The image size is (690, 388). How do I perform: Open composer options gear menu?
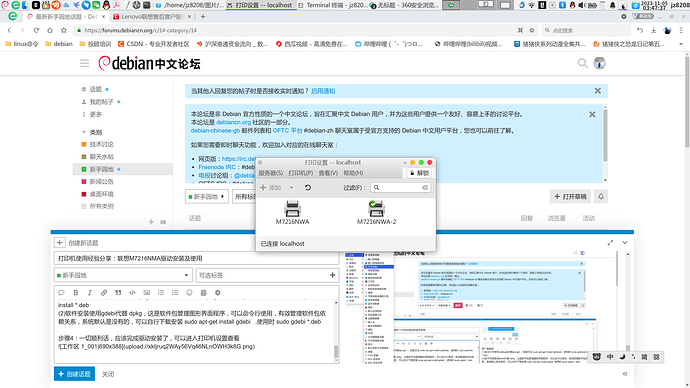click(217, 293)
